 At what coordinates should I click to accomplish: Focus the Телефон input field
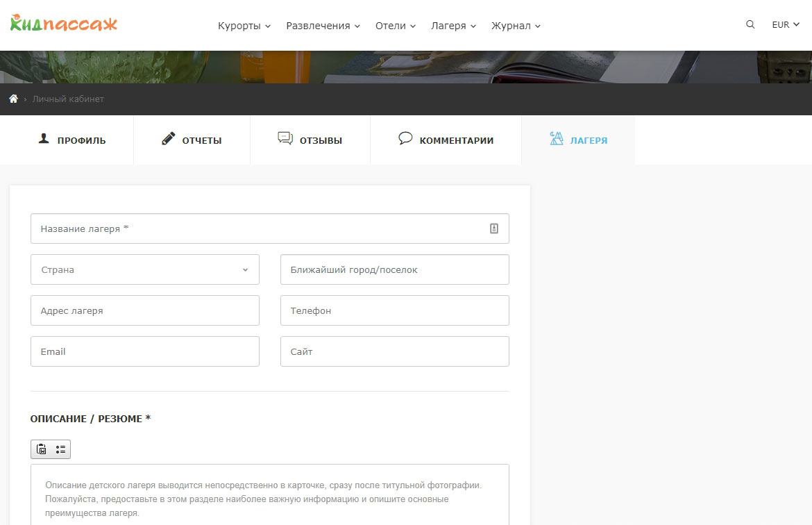(x=394, y=310)
